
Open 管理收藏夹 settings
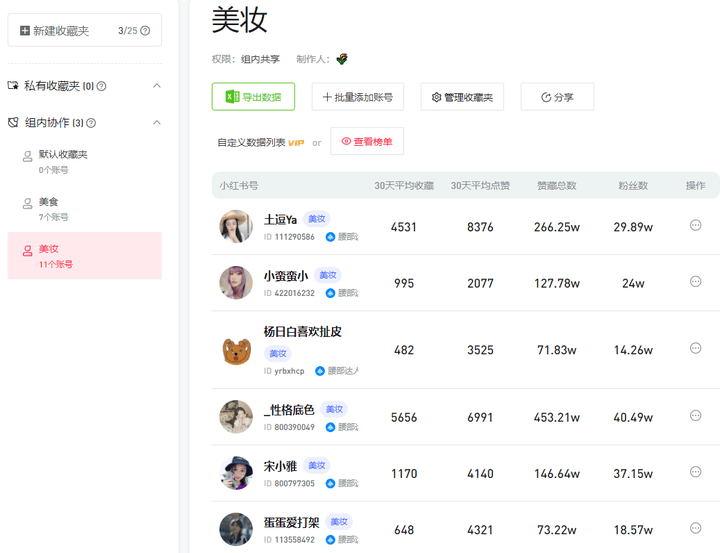coord(461,97)
